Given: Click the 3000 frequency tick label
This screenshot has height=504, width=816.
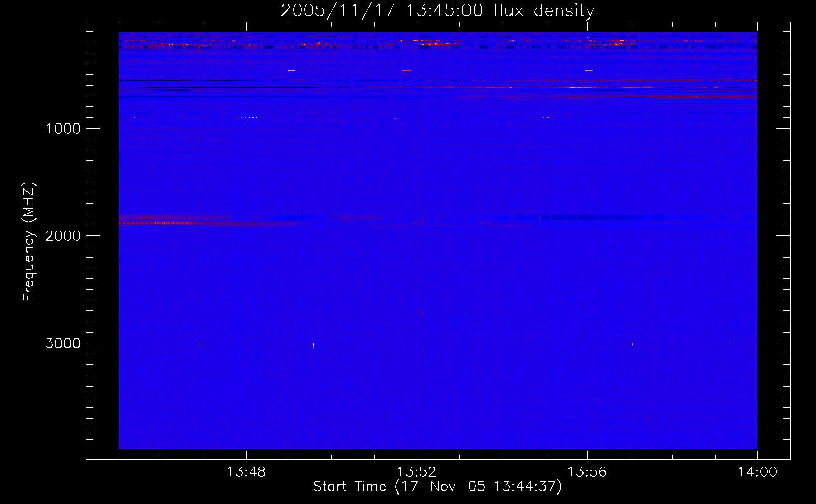Looking at the screenshot, I should [63, 343].
